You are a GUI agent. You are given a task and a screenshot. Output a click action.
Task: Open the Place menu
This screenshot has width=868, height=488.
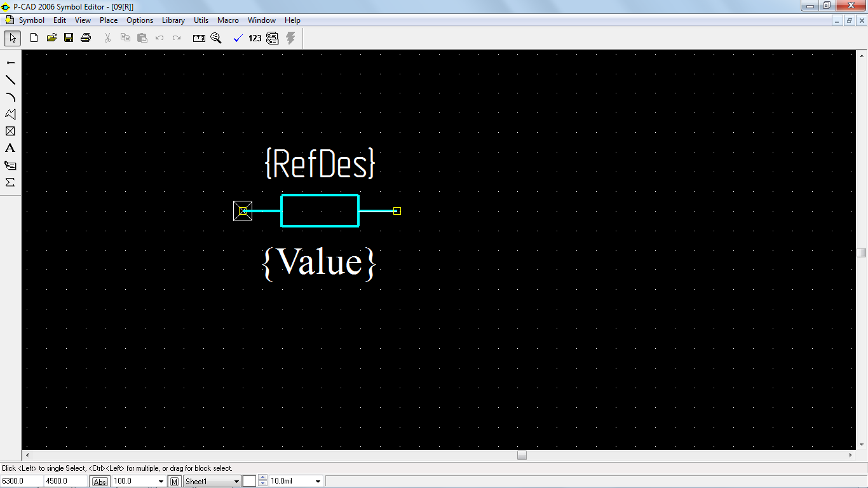tap(109, 20)
